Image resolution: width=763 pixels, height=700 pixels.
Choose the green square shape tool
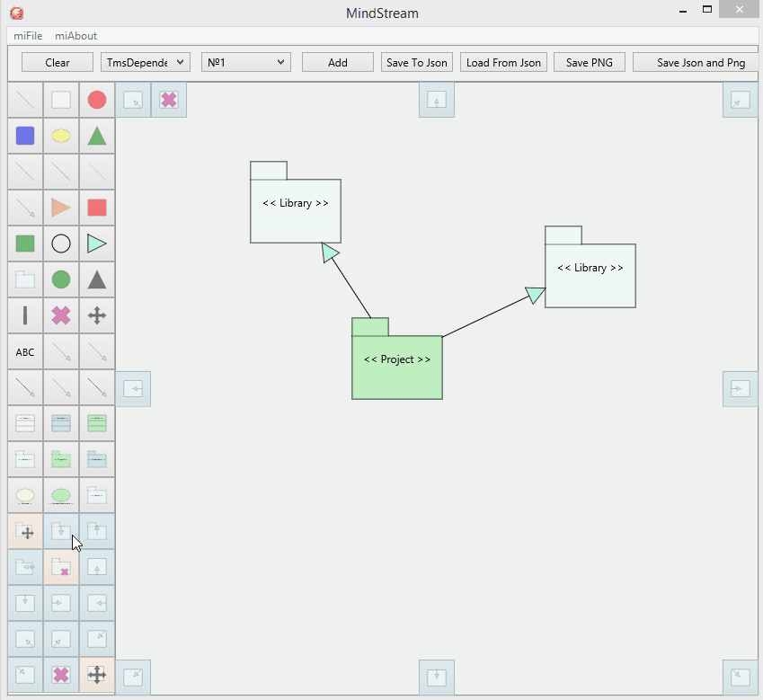click(25, 244)
